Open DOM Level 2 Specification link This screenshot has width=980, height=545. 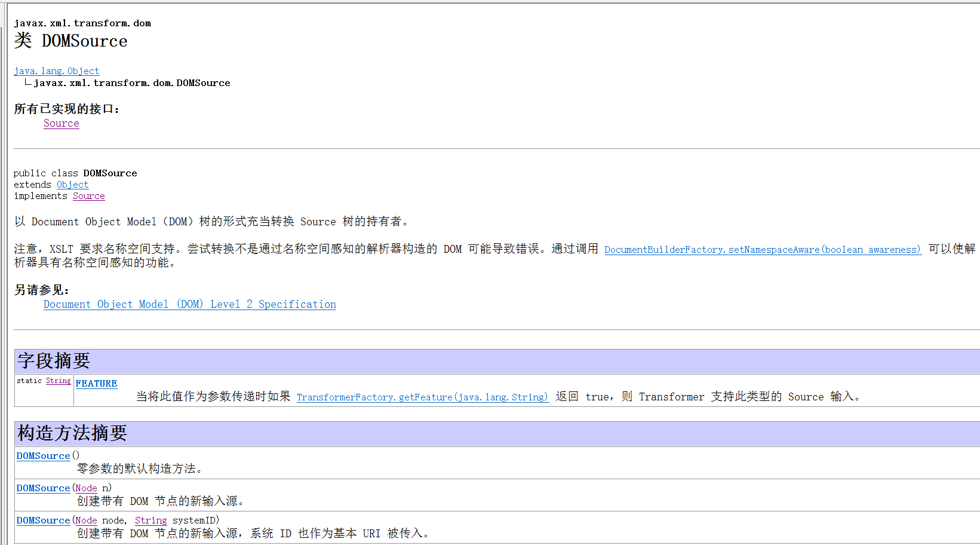(x=190, y=304)
